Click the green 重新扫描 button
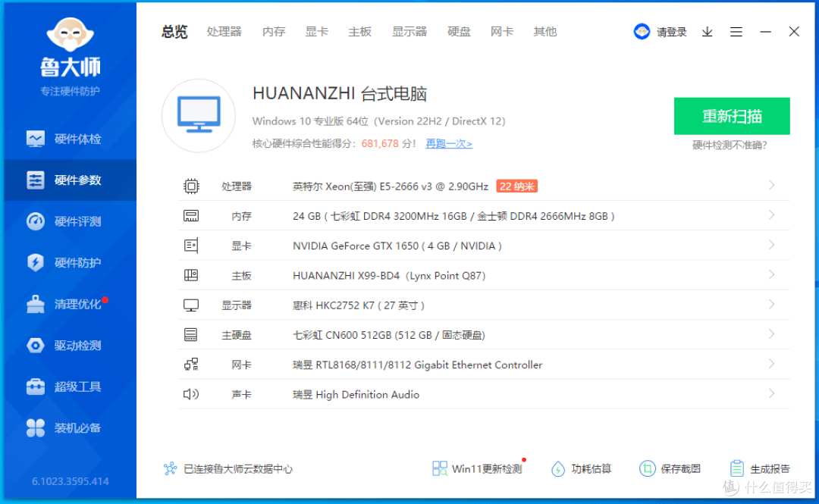Viewport: 819px width, 504px height. click(x=732, y=116)
